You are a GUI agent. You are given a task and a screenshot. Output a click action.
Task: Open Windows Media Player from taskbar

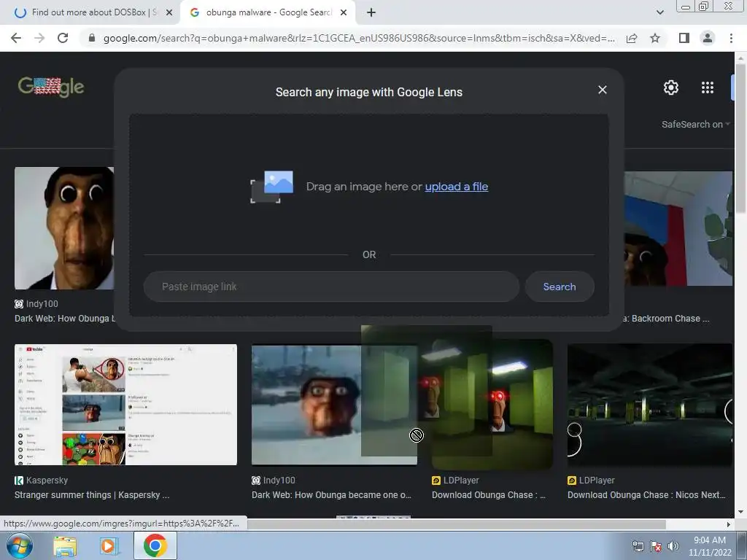click(x=109, y=546)
